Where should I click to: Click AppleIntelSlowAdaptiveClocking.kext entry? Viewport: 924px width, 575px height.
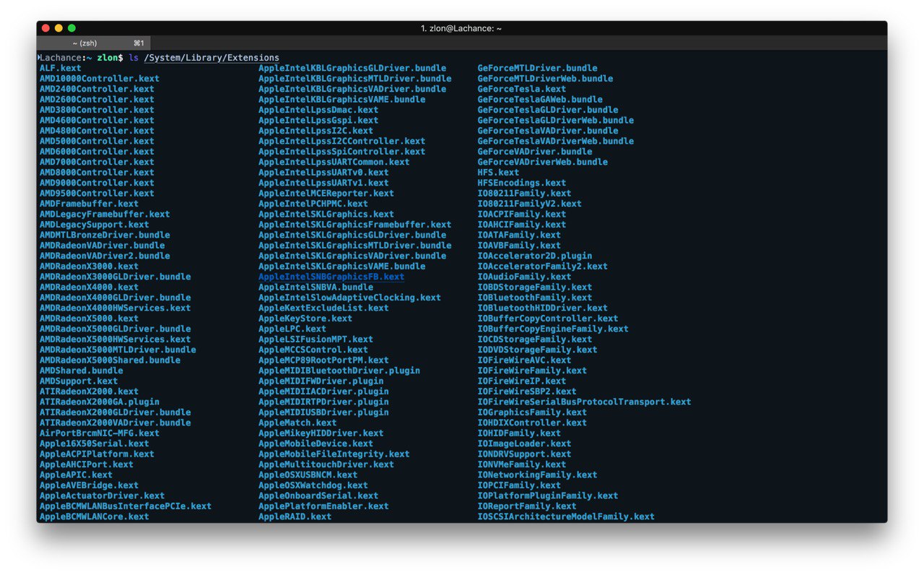[350, 298]
